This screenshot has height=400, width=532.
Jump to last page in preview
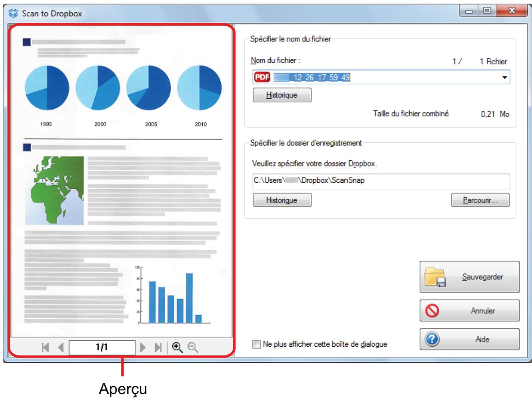158,347
